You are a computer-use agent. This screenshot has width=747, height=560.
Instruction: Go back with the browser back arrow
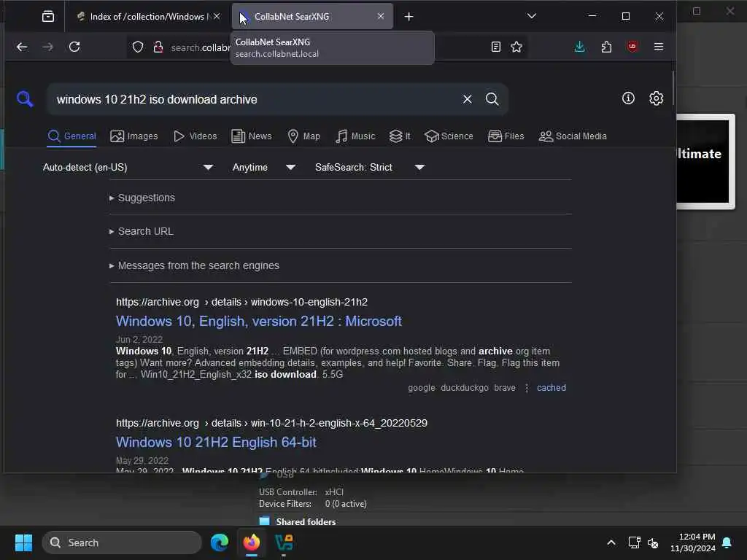tap(22, 47)
